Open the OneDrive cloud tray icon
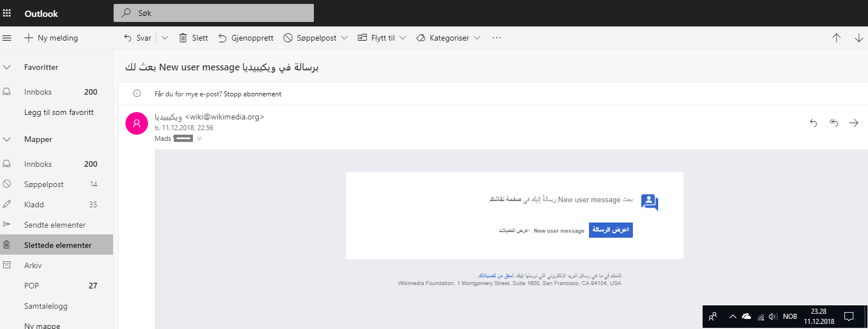Screen dimensions: 868x329 pyautogui.click(x=747, y=317)
